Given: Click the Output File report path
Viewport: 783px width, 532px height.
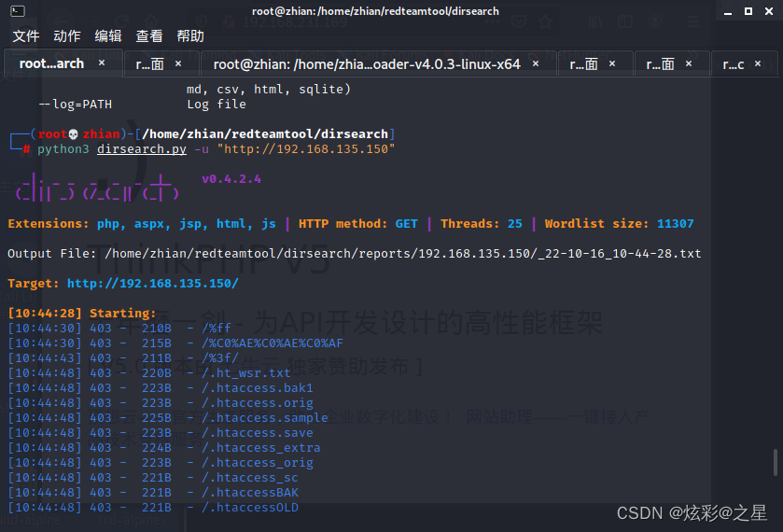Looking at the screenshot, I should pos(402,253).
